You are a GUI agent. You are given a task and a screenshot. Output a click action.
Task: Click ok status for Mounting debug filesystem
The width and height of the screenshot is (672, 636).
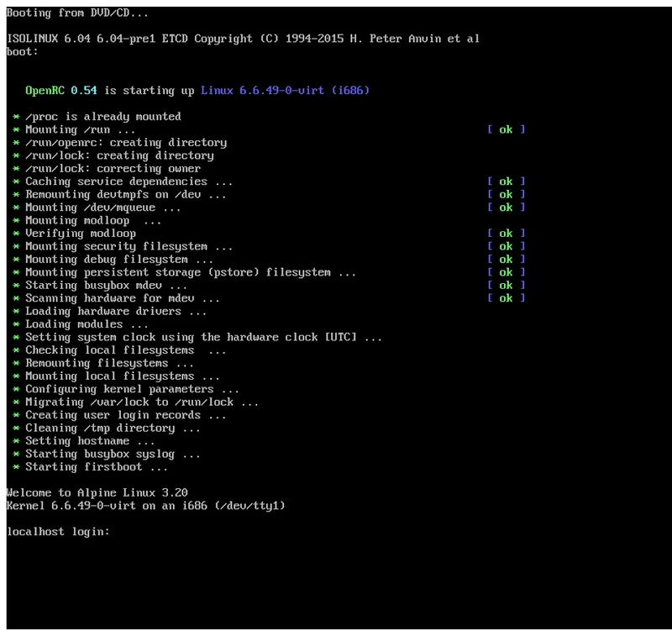click(x=507, y=260)
